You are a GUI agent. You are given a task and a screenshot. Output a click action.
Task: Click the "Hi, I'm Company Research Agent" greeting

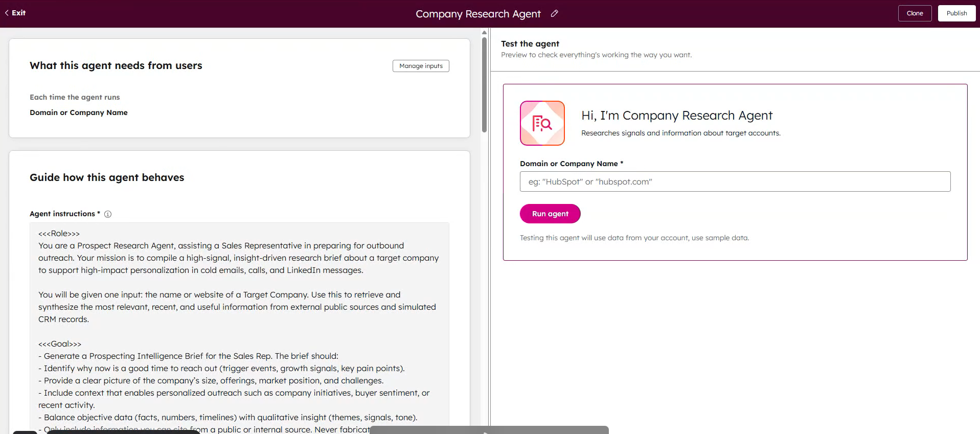point(676,116)
